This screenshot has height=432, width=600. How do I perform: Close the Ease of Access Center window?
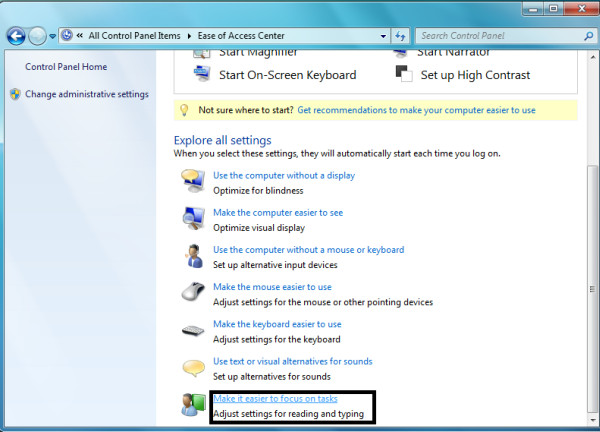coord(581,8)
